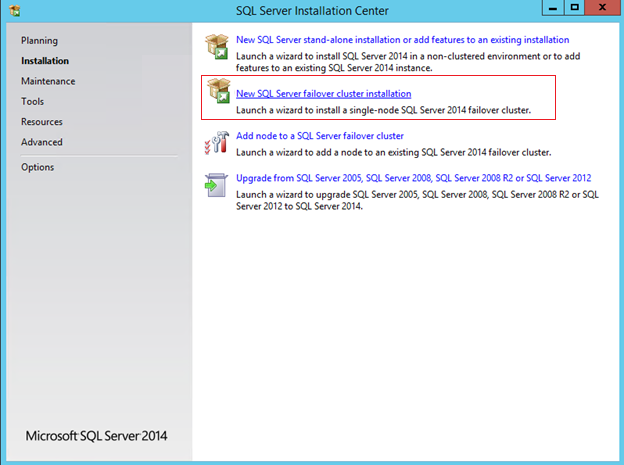
Task: Click 'Launch a wizard to add a node' description
Action: pyautogui.click(x=394, y=152)
